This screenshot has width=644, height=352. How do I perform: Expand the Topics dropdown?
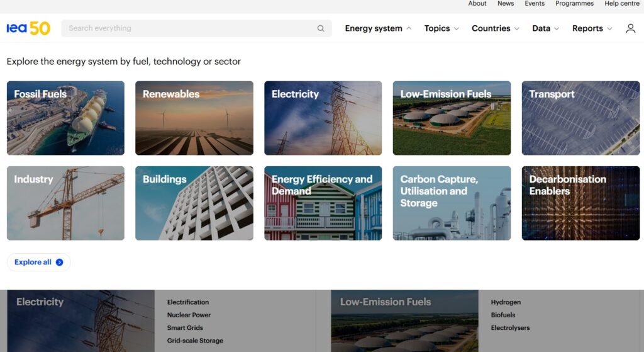pyautogui.click(x=441, y=28)
